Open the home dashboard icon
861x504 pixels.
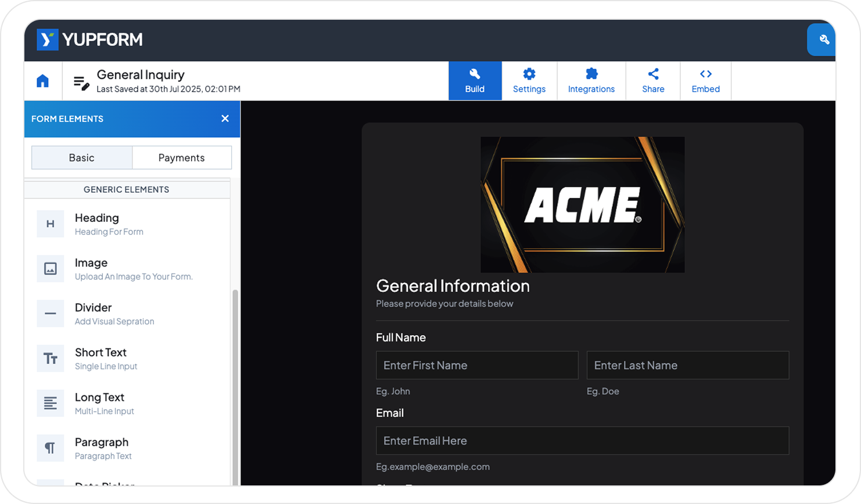[43, 81]
